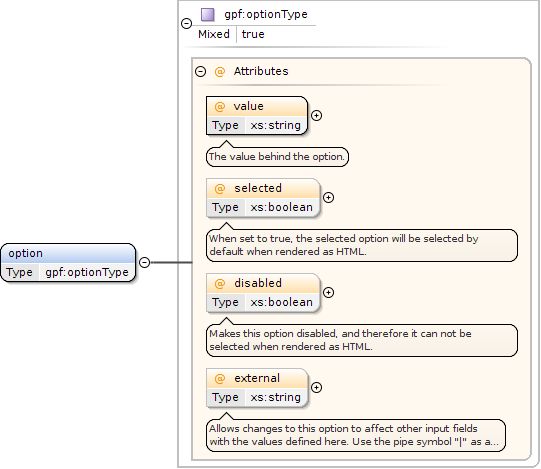The height and width of the screenshot is (469, 541).
Task: Collapse the gpf:optionType type box
Action: point(187,23)
